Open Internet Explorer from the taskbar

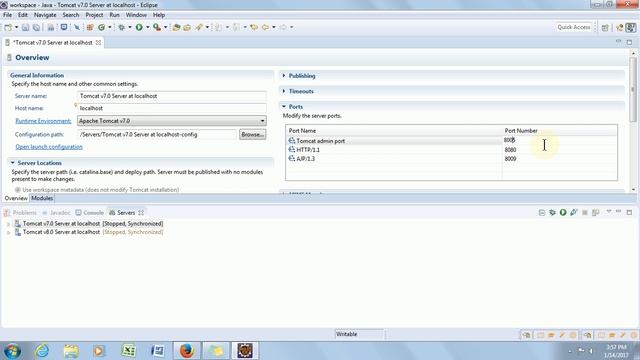(x=42, y=351)
